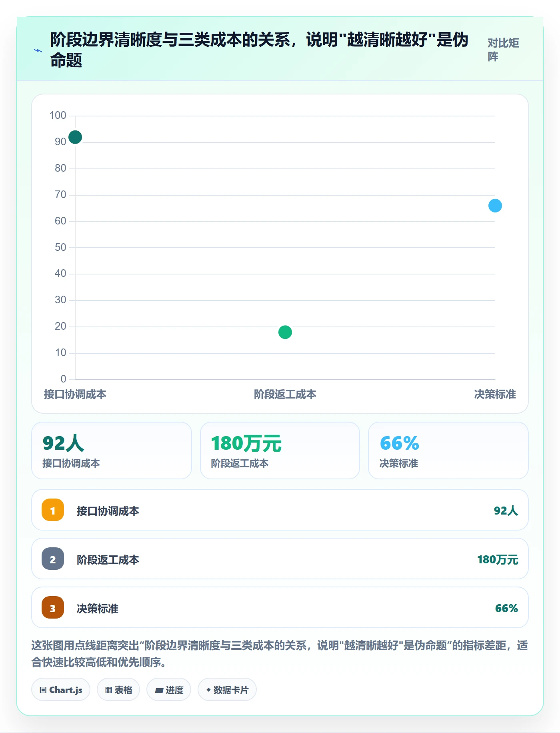Image resolution: width=560 pixels, height=733 pixels.
Task: Click the 决策标准 x-axis label
Action: [x=495, y=394]
